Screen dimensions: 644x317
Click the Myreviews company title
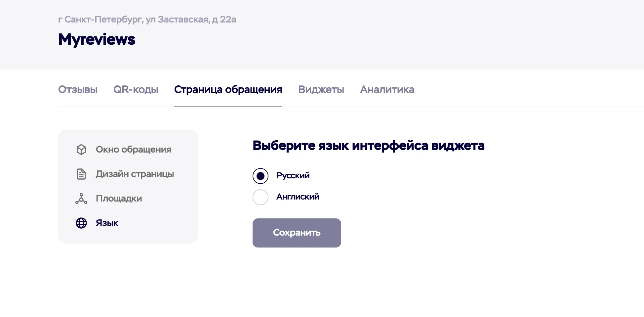pyautogui.click(x=97, y=39)
